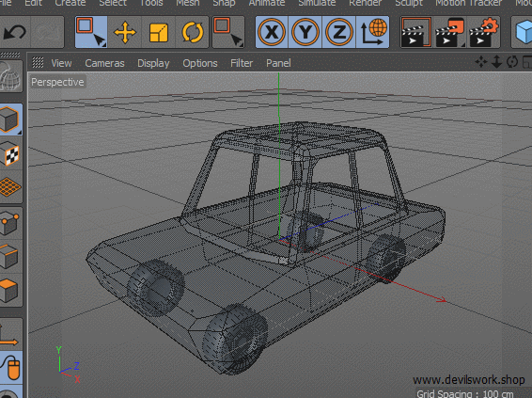Click the viewport menu grip icon
Viewport: 532px width, 398px height.
tap(38, 62)
